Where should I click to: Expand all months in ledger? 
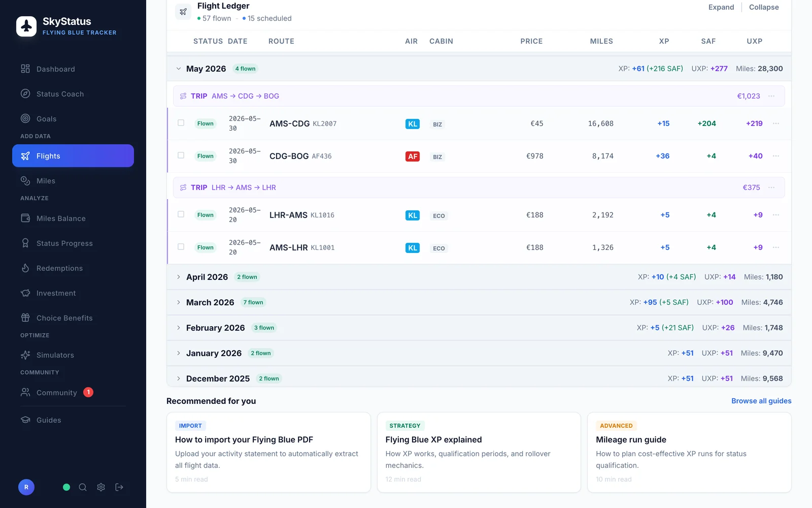(721, 7)
